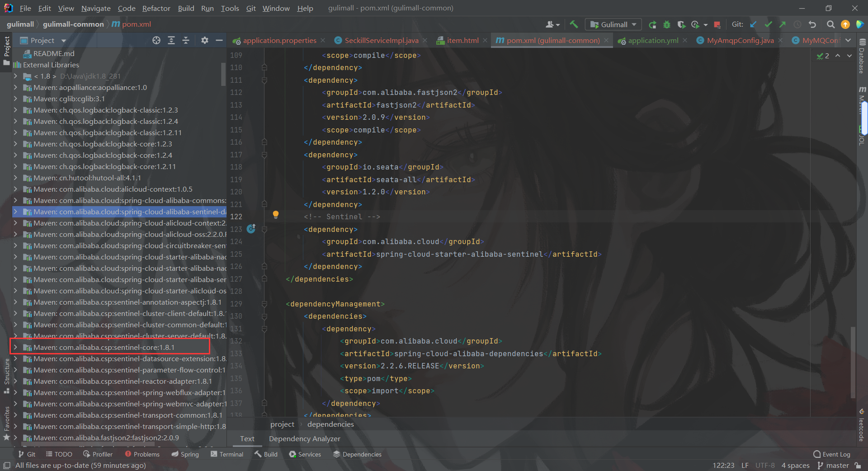Open the Refactor menu
Image resolution: width=868 pixels, height=471 pixels.
[x=156, y=8]
